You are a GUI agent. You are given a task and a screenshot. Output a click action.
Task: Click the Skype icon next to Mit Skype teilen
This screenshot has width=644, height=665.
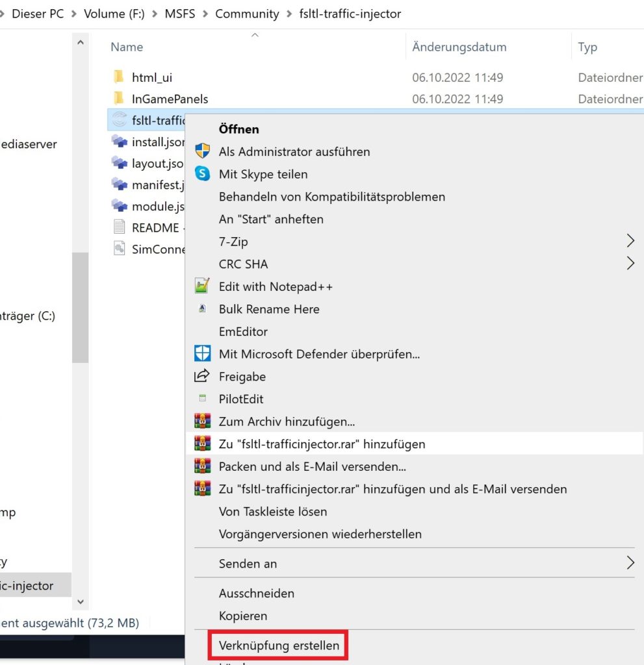(x=203, y=174)
